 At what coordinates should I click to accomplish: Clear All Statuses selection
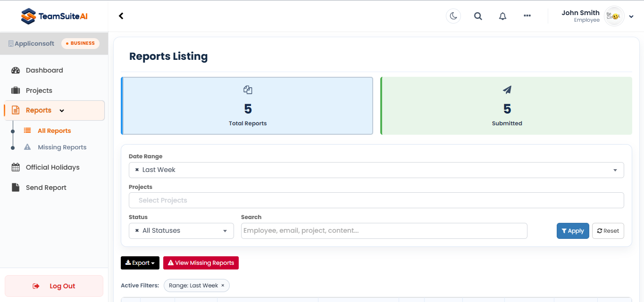(x=137, y=230)
